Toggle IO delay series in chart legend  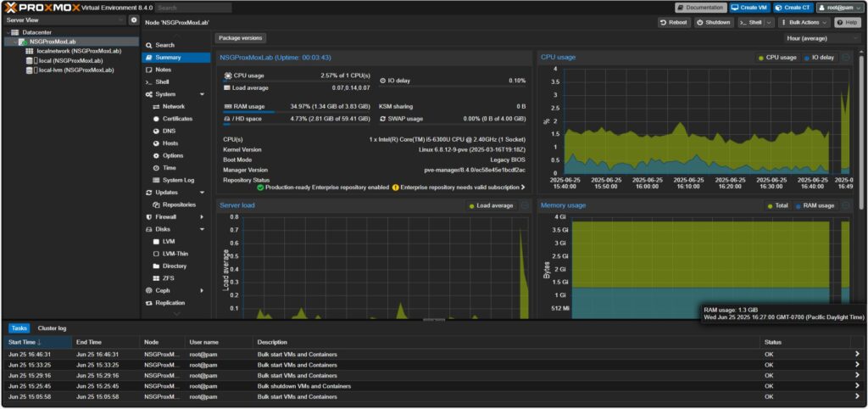(819, 58)
